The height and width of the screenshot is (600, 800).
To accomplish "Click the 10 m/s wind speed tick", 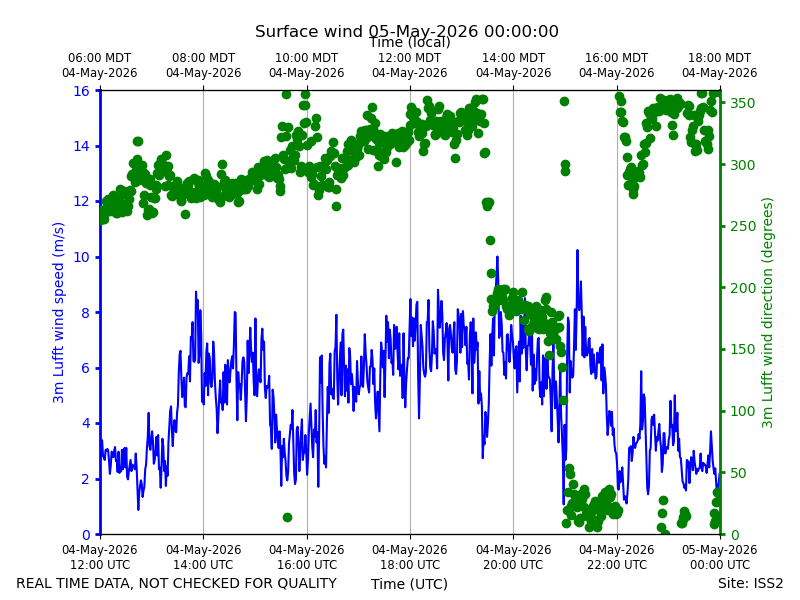I will click(81, 257).
